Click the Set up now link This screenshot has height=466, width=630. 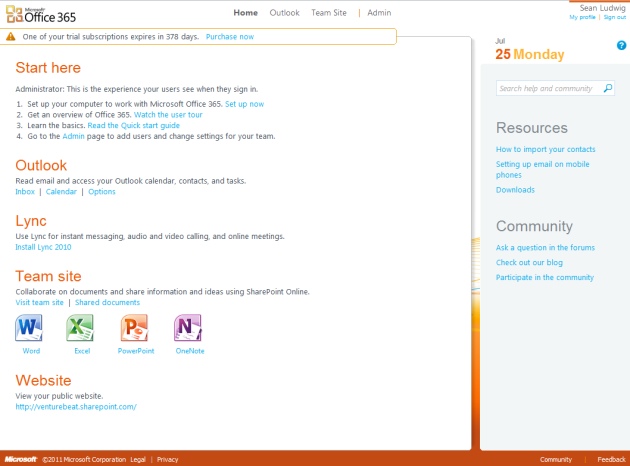pyautogui.click(x=244, y=104)
